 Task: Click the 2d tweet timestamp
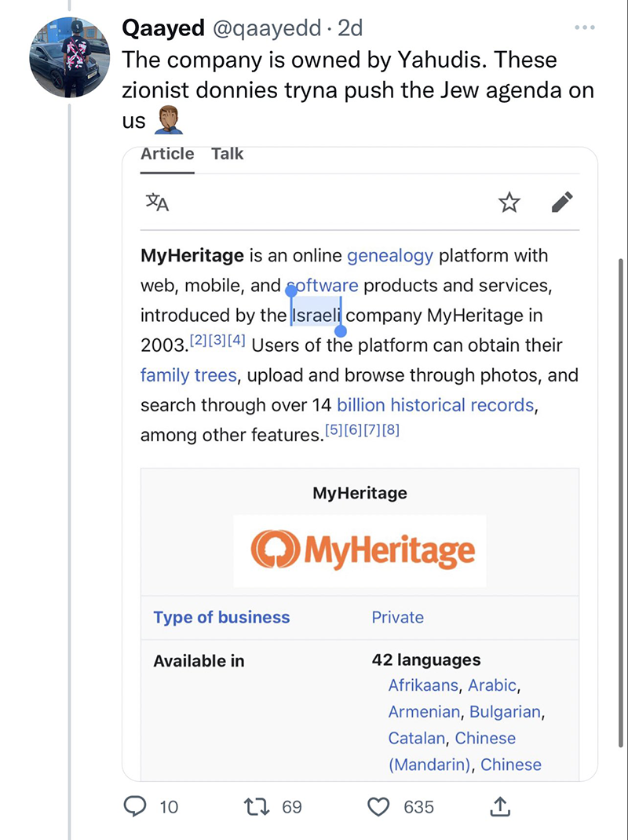(350, 27)
